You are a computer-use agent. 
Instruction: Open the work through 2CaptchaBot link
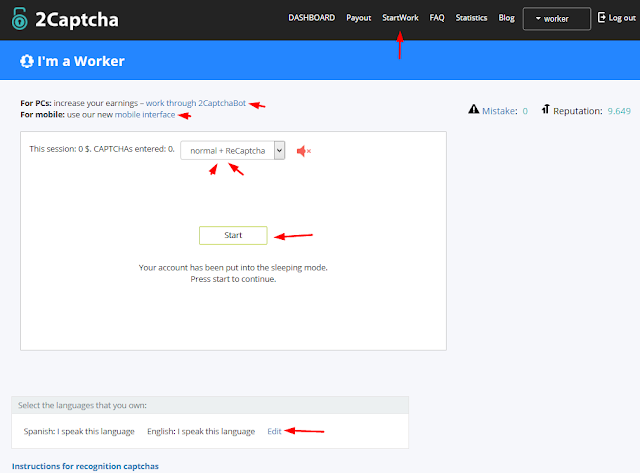pyautogui.click(x=196, y=103)
